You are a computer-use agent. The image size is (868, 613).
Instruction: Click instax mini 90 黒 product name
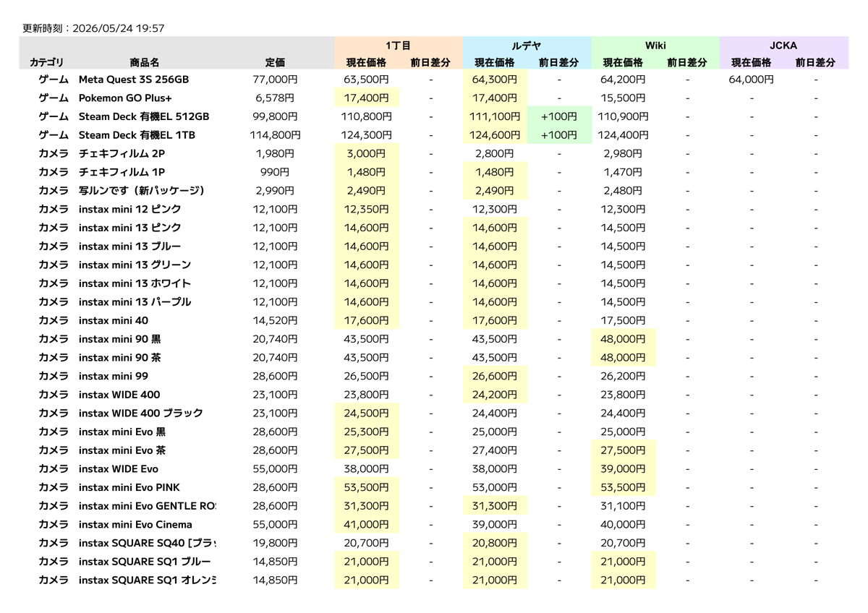(120, 339)
